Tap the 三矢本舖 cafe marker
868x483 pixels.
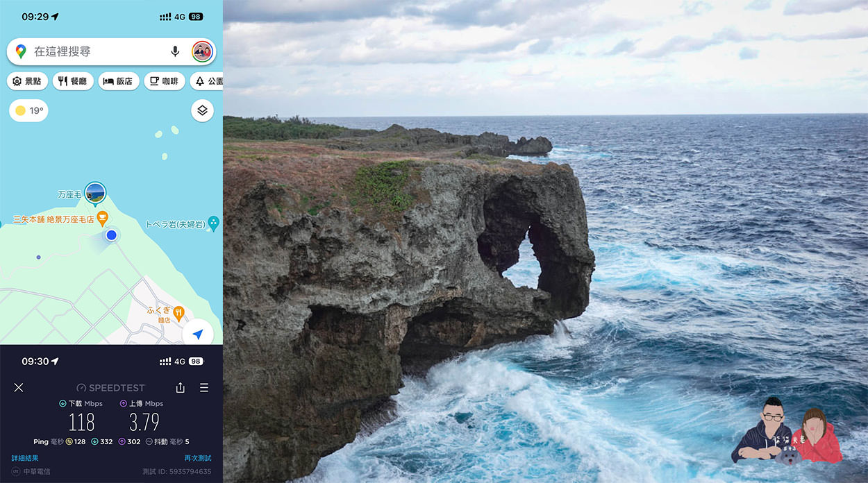pyautogui.click(x=102, y=219)
